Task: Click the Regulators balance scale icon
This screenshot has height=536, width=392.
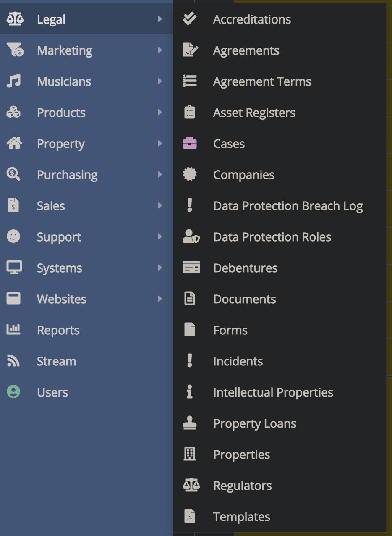Action: pos(191,486)
